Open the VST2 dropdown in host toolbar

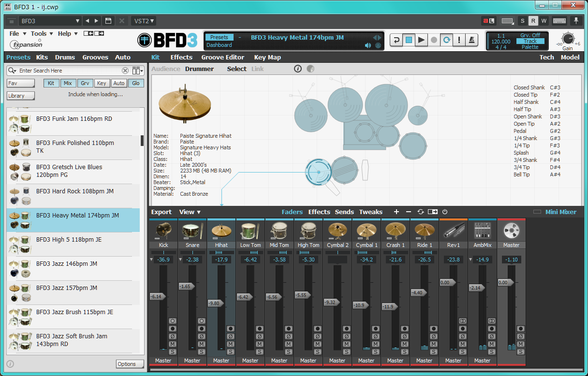tap(144, 21)
